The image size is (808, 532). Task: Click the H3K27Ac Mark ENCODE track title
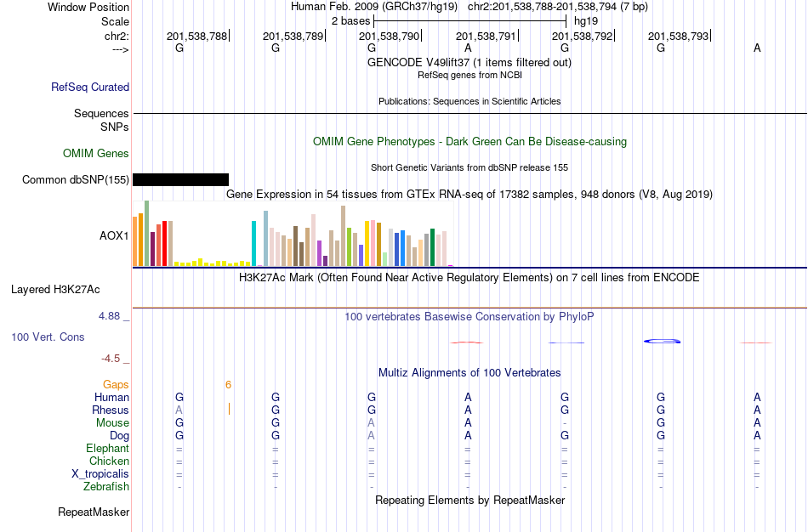pos(469,278)
